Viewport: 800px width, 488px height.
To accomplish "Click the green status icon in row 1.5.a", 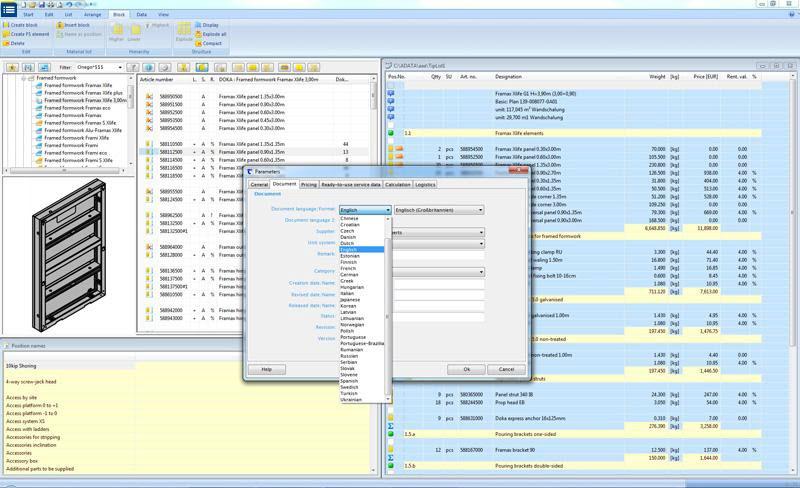I will (391, 434).
